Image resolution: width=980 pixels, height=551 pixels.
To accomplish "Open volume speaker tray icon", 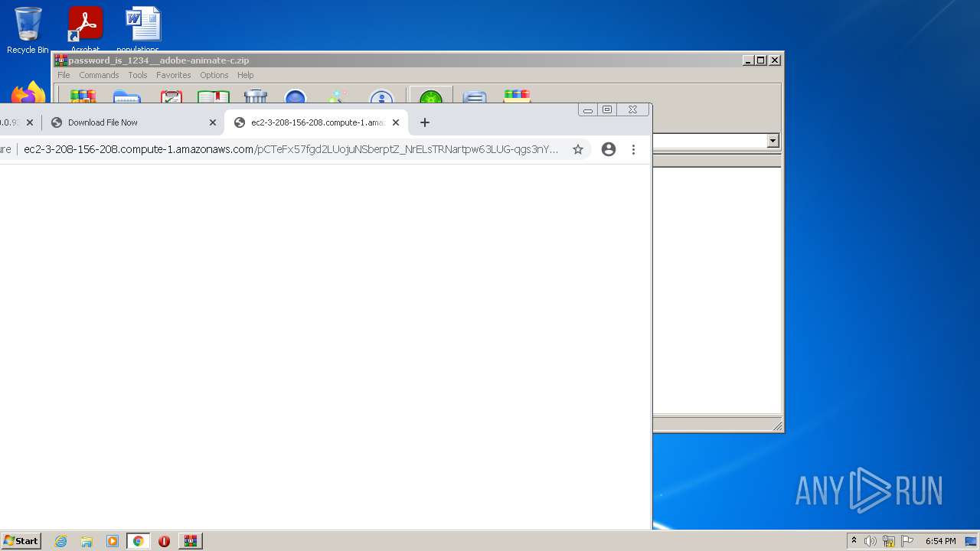I will click(x=871, y=541).
